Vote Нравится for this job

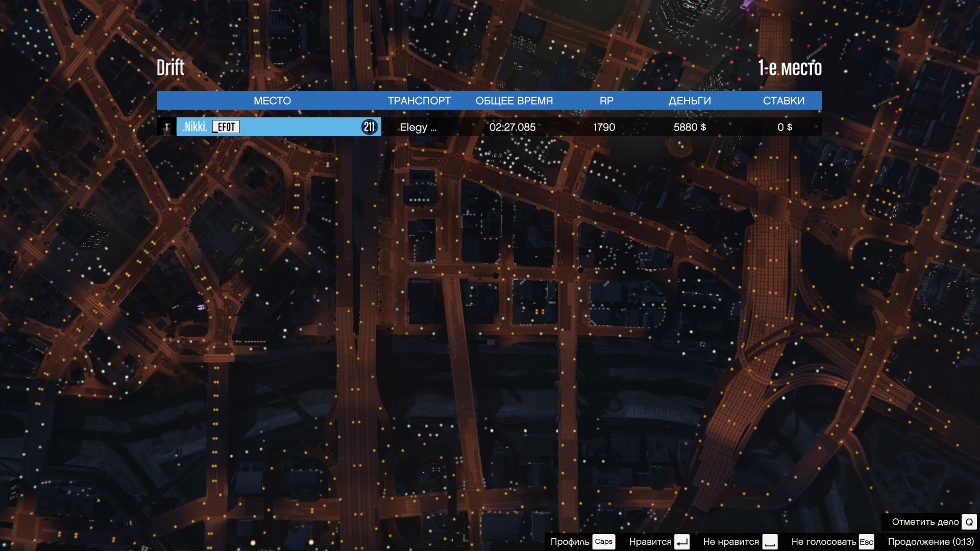(650, 542)
